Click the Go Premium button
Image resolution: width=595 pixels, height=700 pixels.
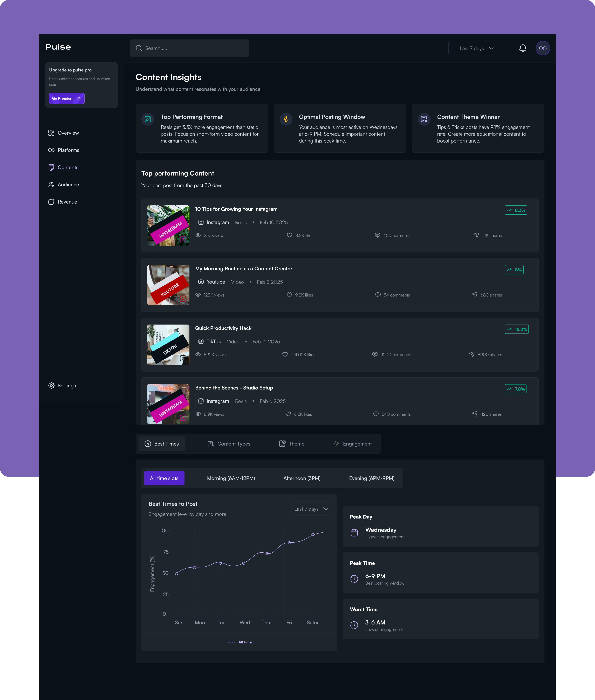(x=67, y=98)
